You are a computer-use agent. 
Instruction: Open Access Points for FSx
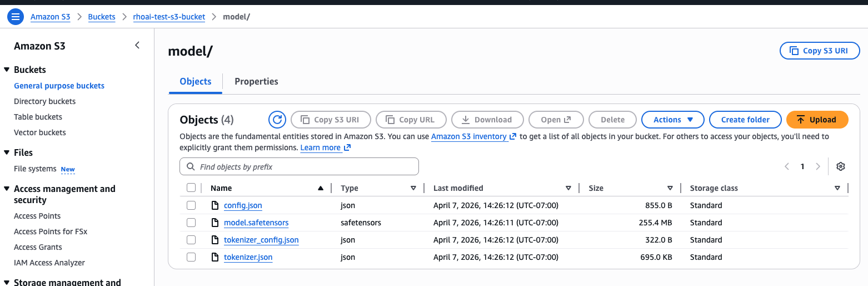tap(51, 231)
